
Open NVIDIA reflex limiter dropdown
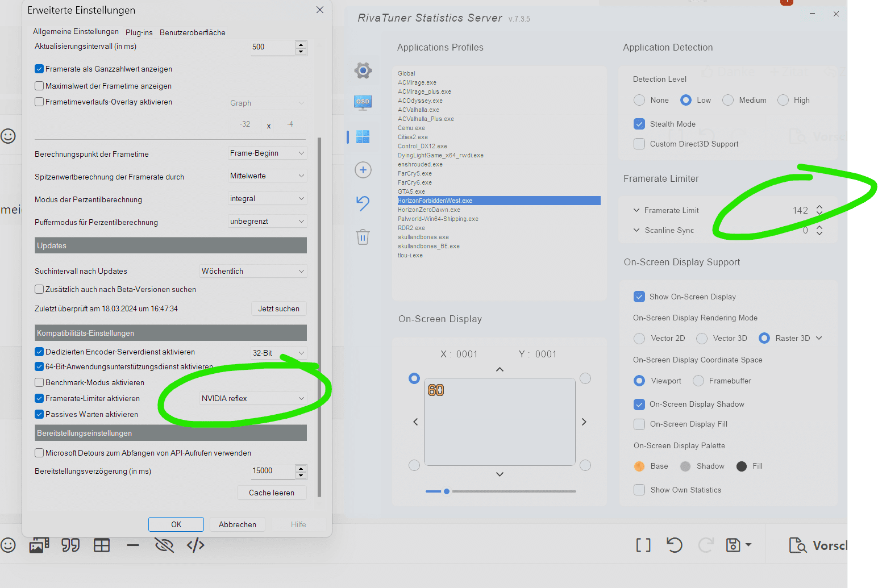click(253, 398)
